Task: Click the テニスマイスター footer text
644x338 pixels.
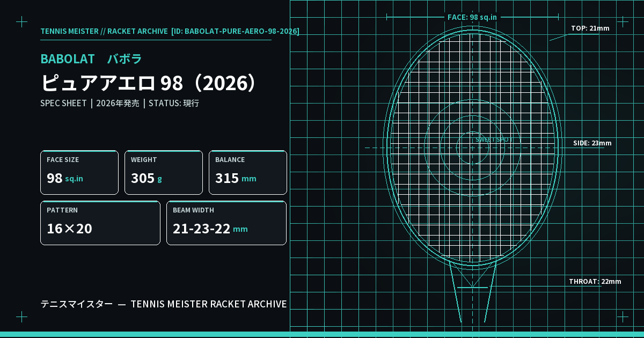Action: (x=77, y=304)
